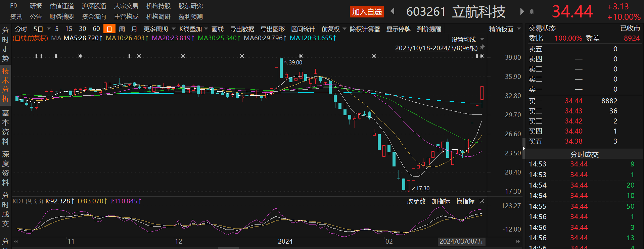This screenshot has width=644, height=249.
Task: Close the KDJ indicator panel
Action: pos(482,201)
